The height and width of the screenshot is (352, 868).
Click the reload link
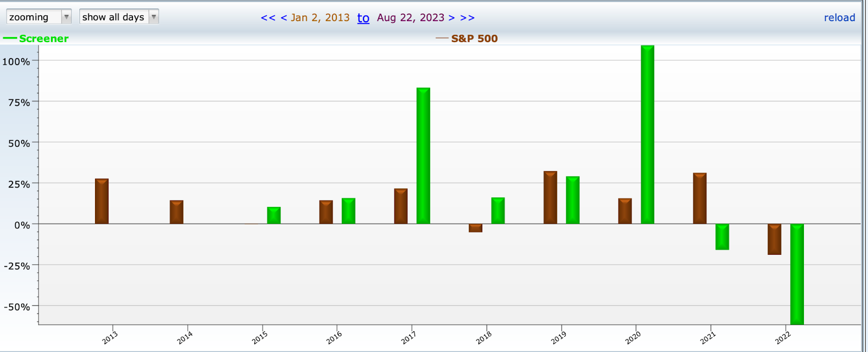(x=839, y=17)
